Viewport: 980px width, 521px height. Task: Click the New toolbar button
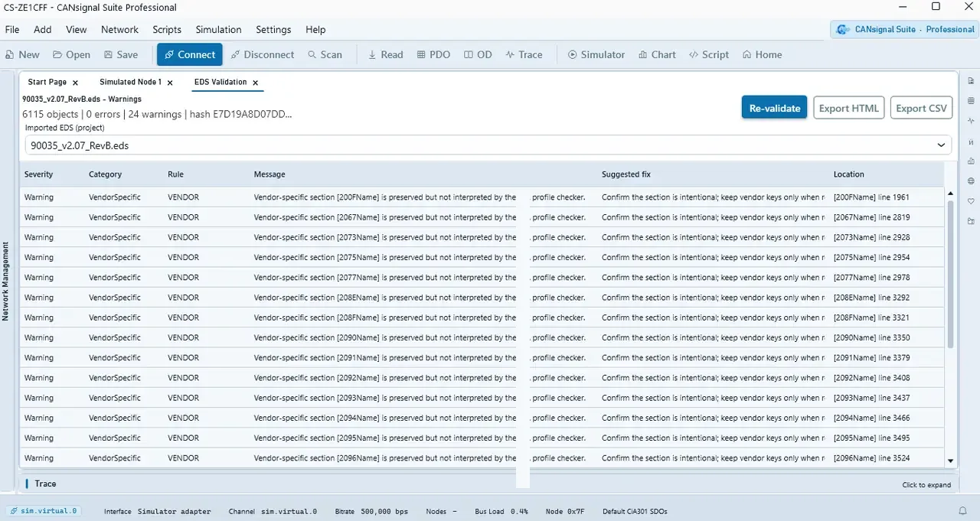(22, 54)
